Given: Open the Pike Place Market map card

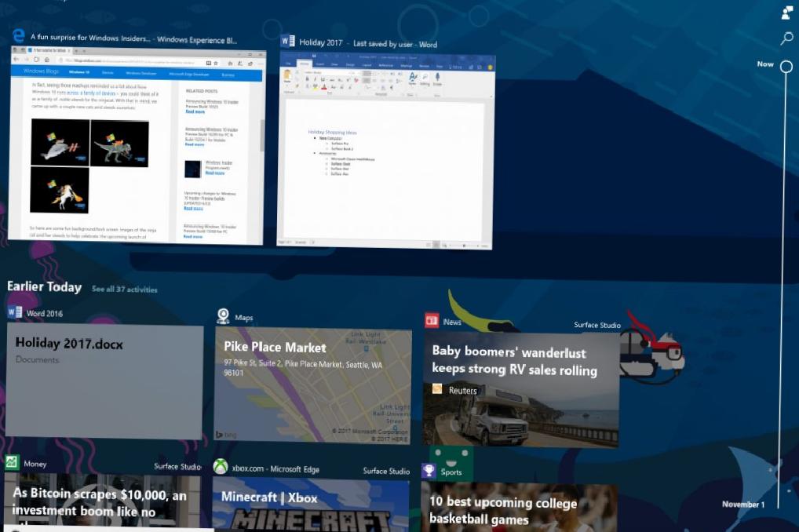Looking at the screenshot, I should 313,385.
